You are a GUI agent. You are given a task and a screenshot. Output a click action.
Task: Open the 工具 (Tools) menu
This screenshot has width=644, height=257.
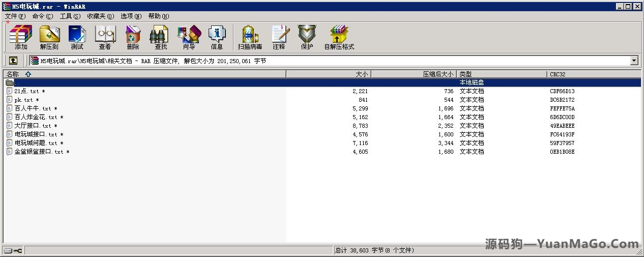(70, 16)
